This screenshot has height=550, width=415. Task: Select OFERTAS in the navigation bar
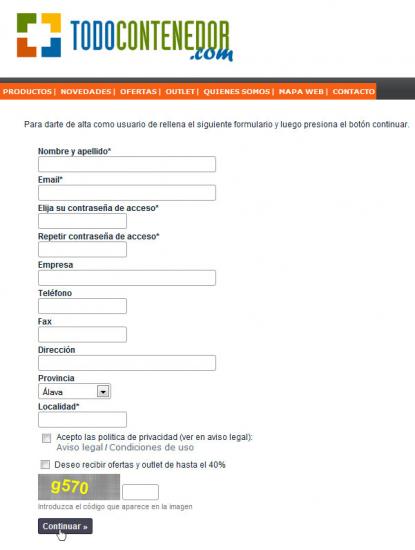pos(138,92)
